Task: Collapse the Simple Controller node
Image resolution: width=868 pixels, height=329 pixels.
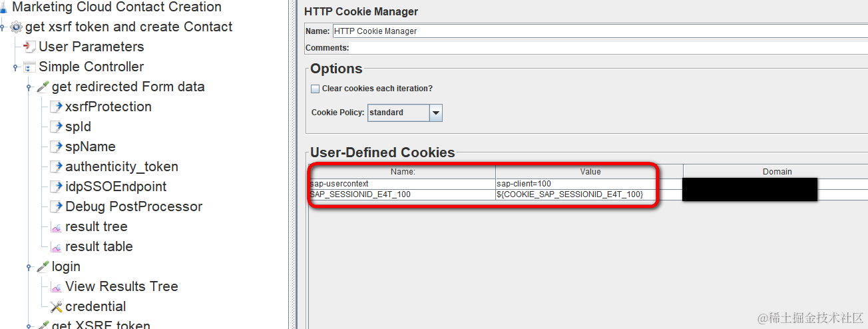Action: (16, 67)
